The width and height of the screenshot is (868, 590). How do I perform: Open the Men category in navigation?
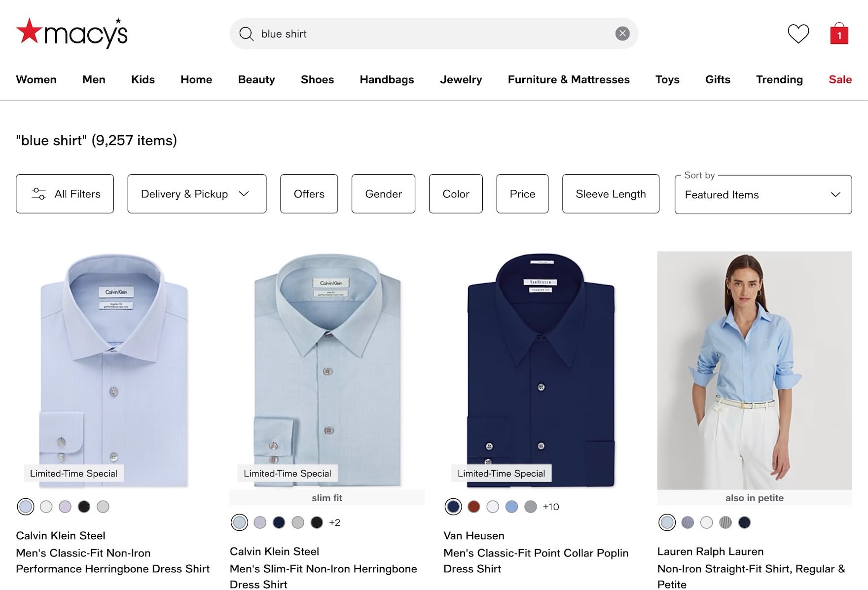(93, 79)
